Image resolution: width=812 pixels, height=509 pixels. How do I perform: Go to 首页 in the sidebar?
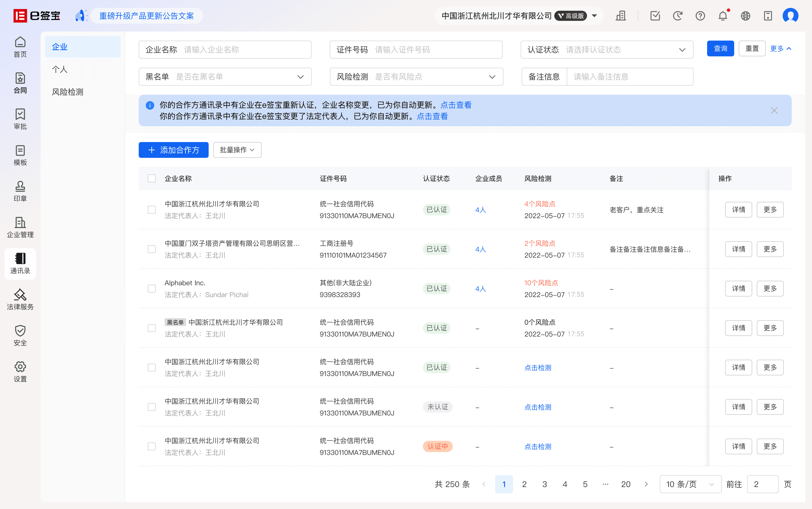click(x=20, y=47)
